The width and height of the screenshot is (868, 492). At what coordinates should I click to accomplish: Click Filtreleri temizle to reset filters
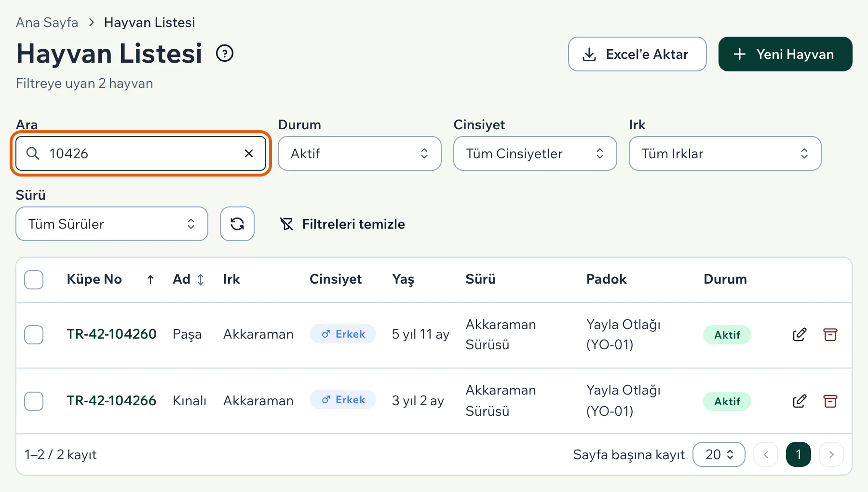[x=342, y=224]
